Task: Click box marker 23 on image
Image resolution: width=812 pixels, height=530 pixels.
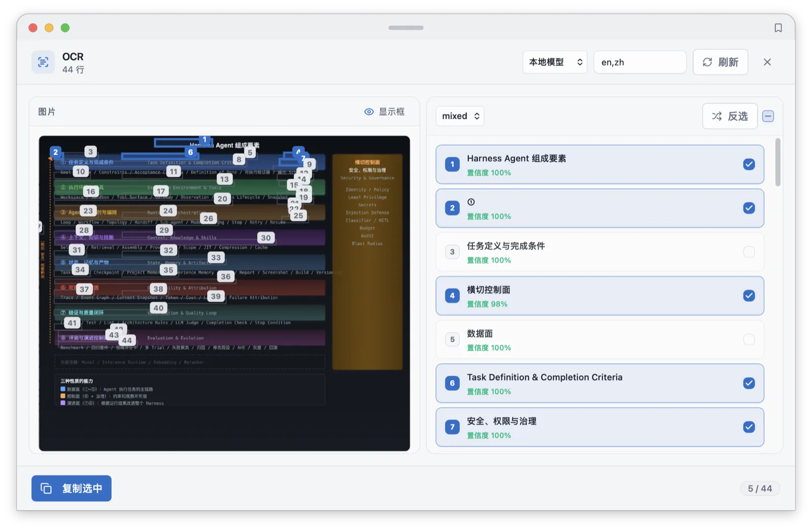Action: [88, 211]
